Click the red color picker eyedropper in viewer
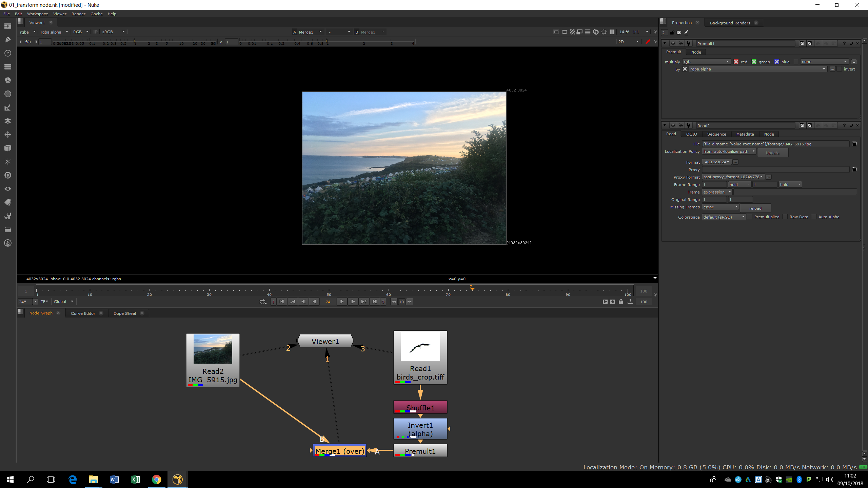 click(648, 42)
